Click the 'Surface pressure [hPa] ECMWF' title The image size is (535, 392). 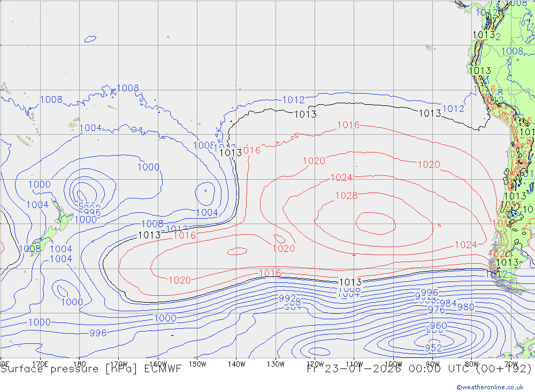point(91,369)
